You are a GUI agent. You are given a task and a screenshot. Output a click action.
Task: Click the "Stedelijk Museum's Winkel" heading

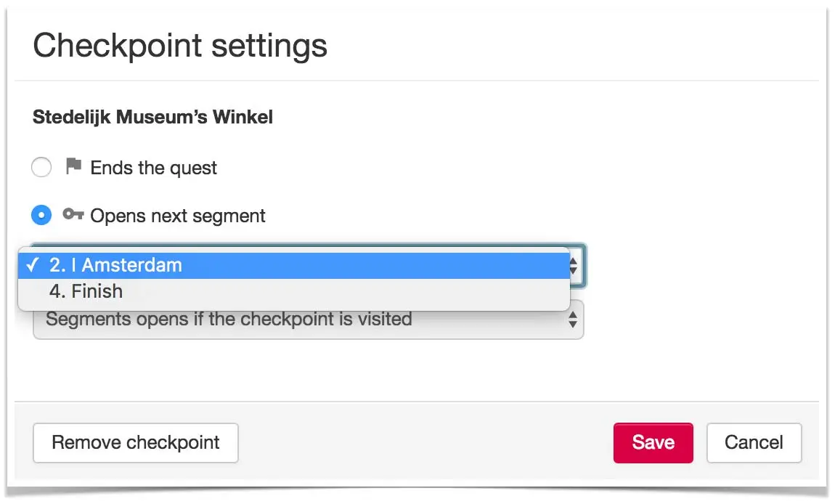point(152,117)
